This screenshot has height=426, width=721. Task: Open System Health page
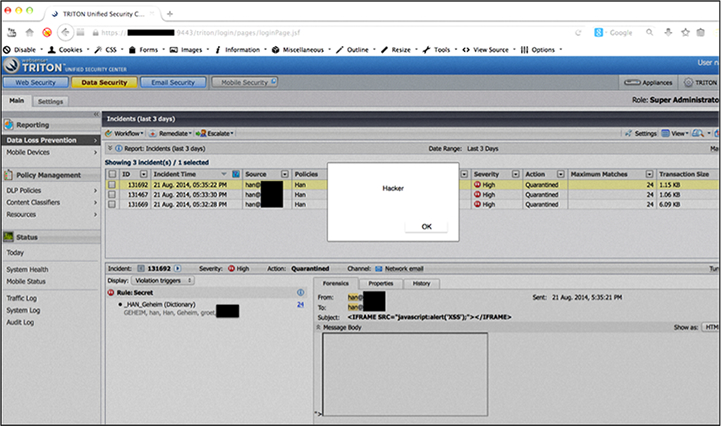27,270
